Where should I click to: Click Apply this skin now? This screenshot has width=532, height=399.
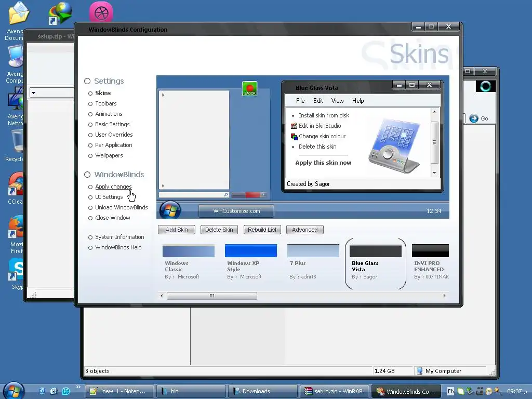[323, 163]
